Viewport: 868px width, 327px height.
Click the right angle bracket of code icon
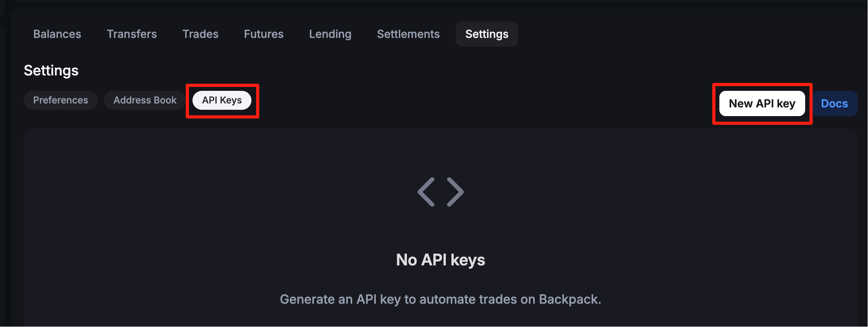[x=455, y=192]
